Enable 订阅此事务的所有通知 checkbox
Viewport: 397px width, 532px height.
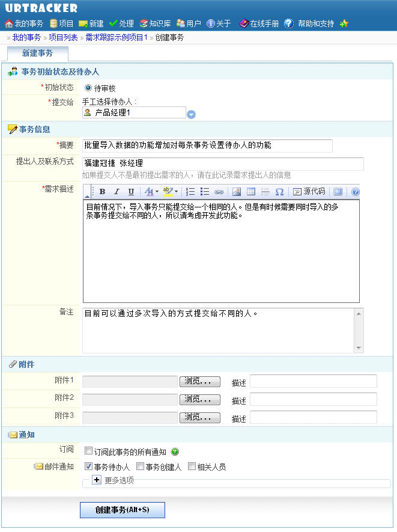coord(88,451)
